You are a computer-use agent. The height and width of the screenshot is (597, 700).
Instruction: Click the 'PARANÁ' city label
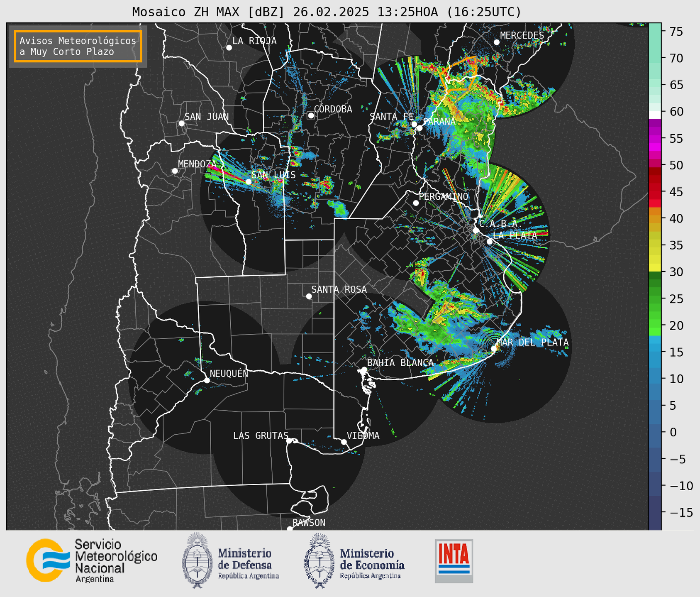[x=439, y=122]
